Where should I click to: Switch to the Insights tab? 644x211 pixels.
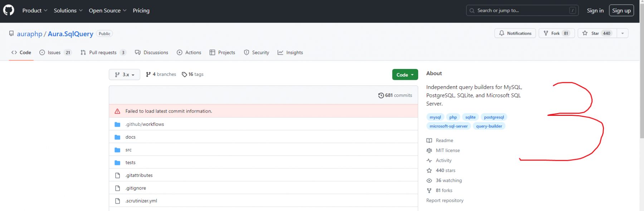290,53
